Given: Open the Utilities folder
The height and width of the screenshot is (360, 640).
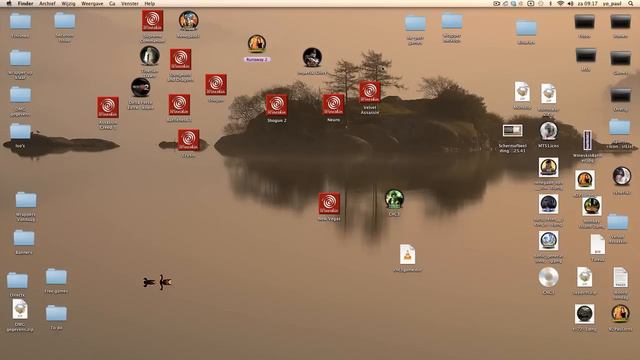Looking at the screenshot, I should [x=526, y=28].
